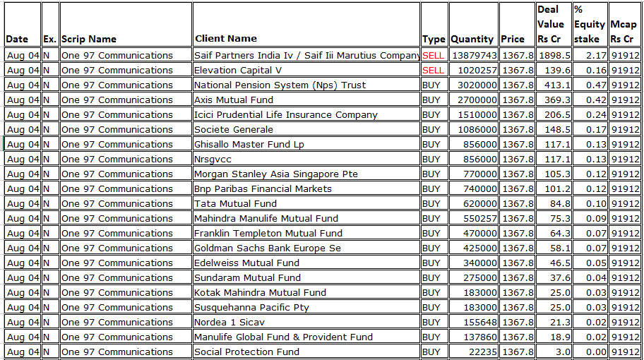Click 'Franklin Templeton Mutual Fund' cell
This screenshot has width=644, height=360.
[306, 233]
